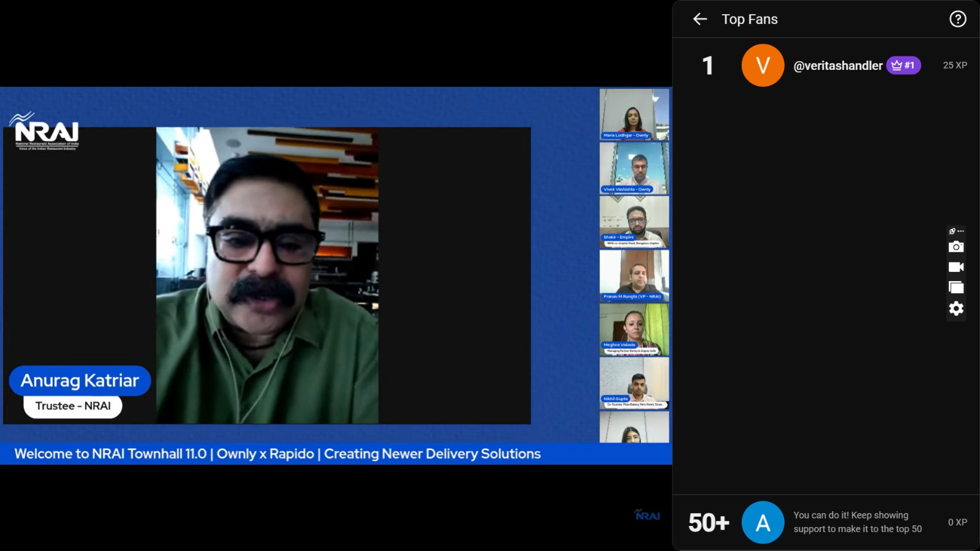Click the ping status indicator icon
980x551 pixels.
956,231
